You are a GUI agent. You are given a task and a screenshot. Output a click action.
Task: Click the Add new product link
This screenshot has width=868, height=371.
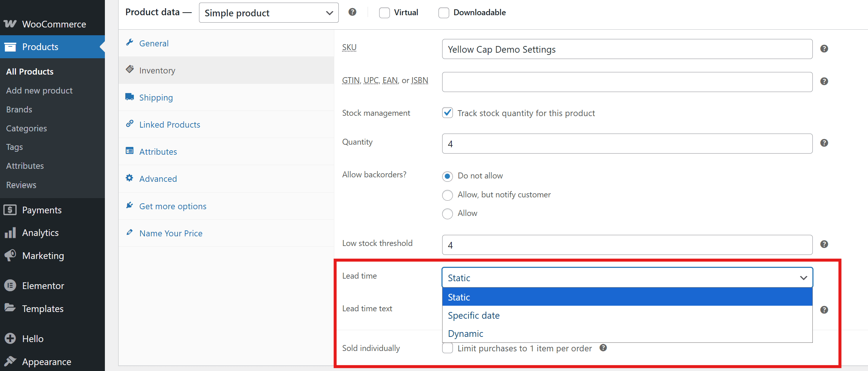coord(39,90)
